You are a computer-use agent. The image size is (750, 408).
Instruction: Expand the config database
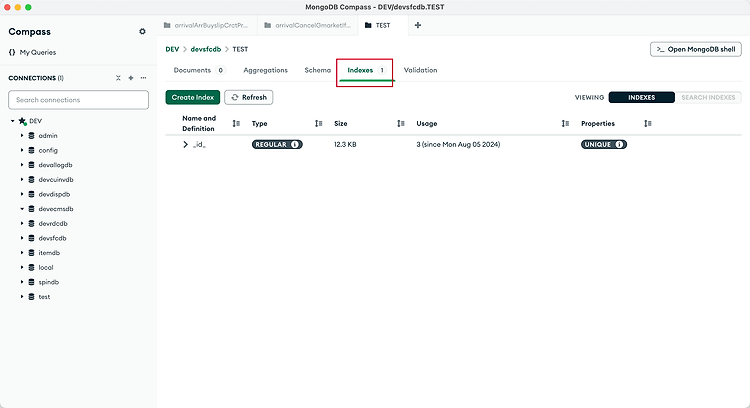click(22, 150)
